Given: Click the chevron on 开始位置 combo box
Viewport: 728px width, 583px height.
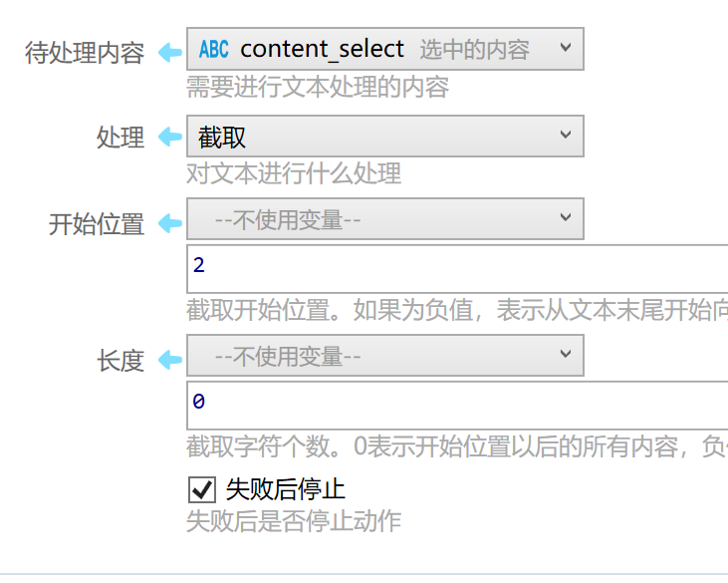Looking at the screenshot, I should coord(565,217).
